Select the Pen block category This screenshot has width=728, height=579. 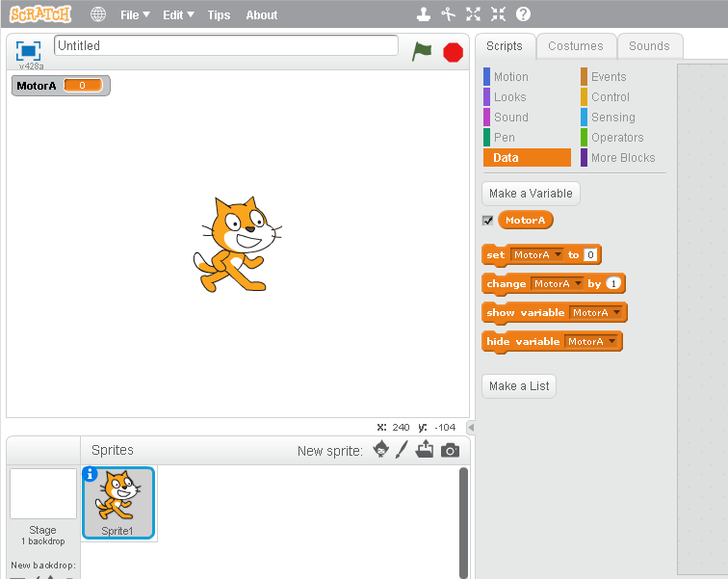[505, 138]
